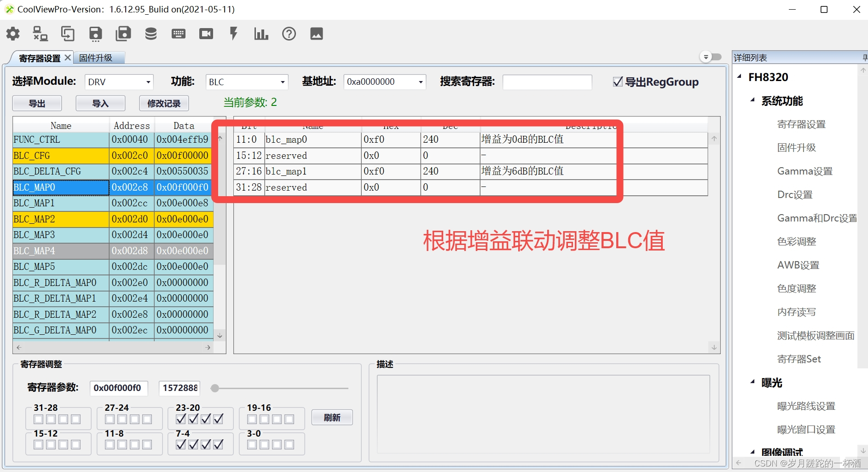The image size is (868, 472).
Task: Open AWB设置 in the detail list
Action: 799,265
